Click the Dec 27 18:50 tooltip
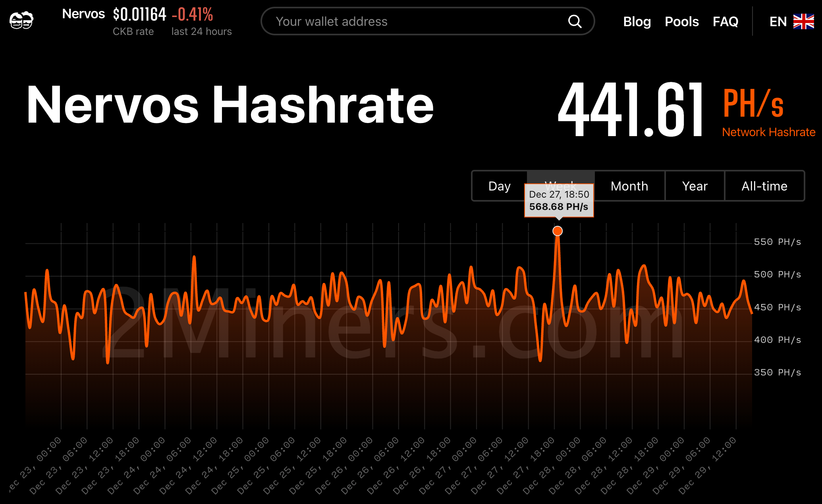822x504 pixels. click(x=559, y=200)
